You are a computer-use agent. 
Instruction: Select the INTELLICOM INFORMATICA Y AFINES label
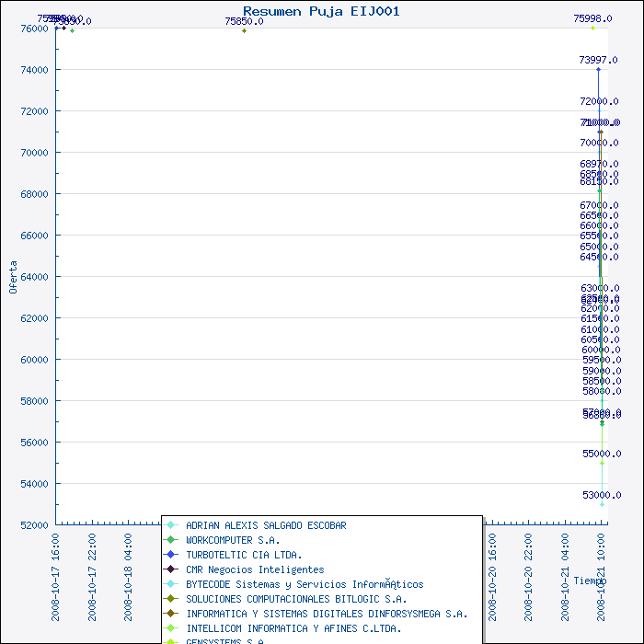[293, 628]
